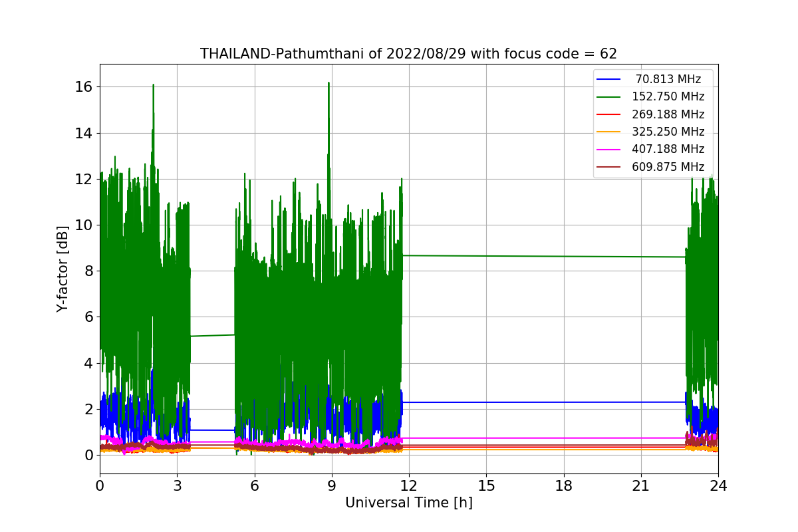Click the green line swatch in legend
This screenshot has height=532, width=798.
coord(608,97)
